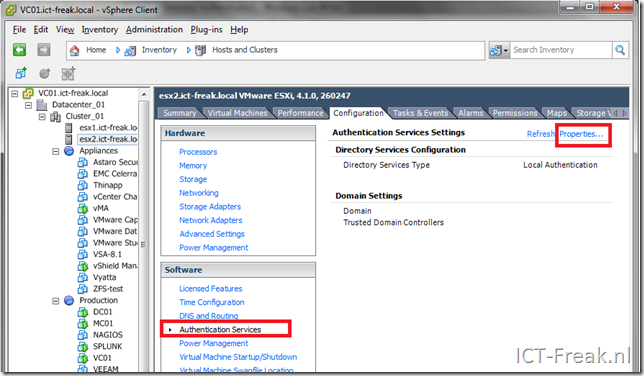Click the Hosts and Clusters breadcrumb icon
Screen dimensions: 644x376
(200, 50)
